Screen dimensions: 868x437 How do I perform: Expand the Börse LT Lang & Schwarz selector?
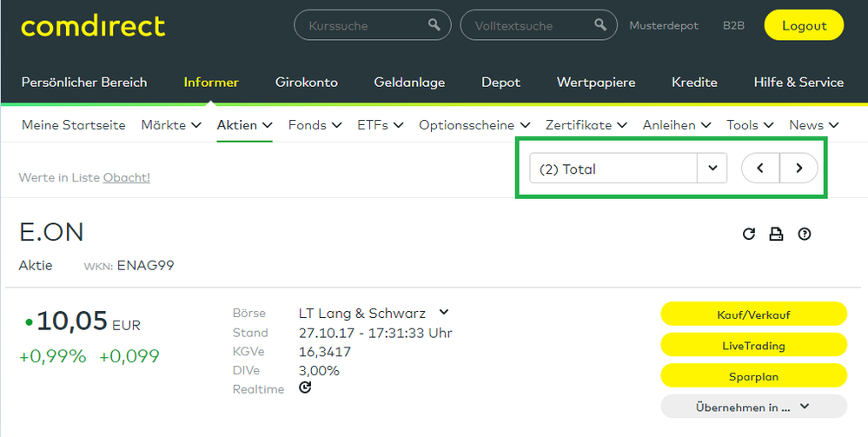[x=444, y=312]
